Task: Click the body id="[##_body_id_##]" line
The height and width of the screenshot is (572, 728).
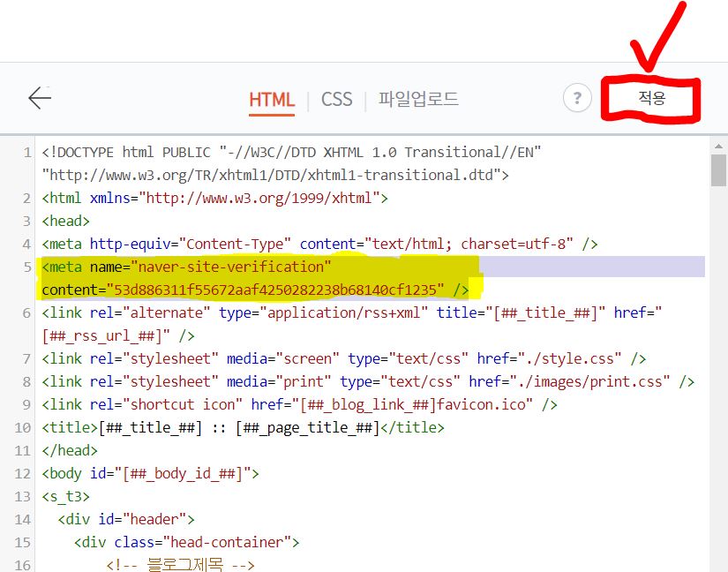Action: tap(150, 473)
